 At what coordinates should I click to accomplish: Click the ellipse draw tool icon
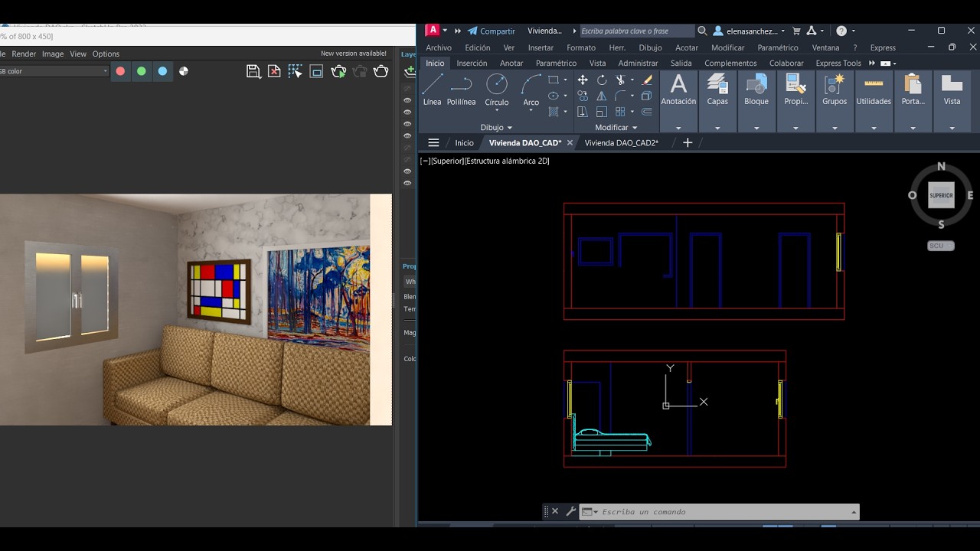(554, 96)
